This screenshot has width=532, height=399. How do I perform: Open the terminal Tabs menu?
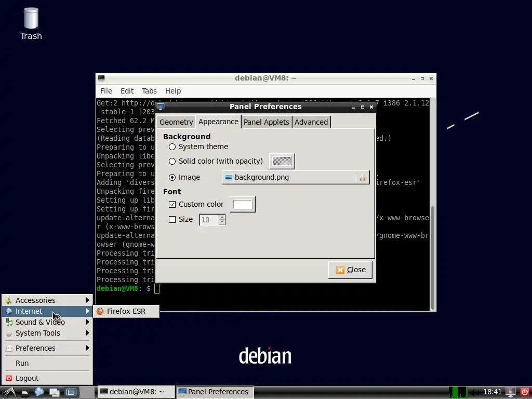149,91
